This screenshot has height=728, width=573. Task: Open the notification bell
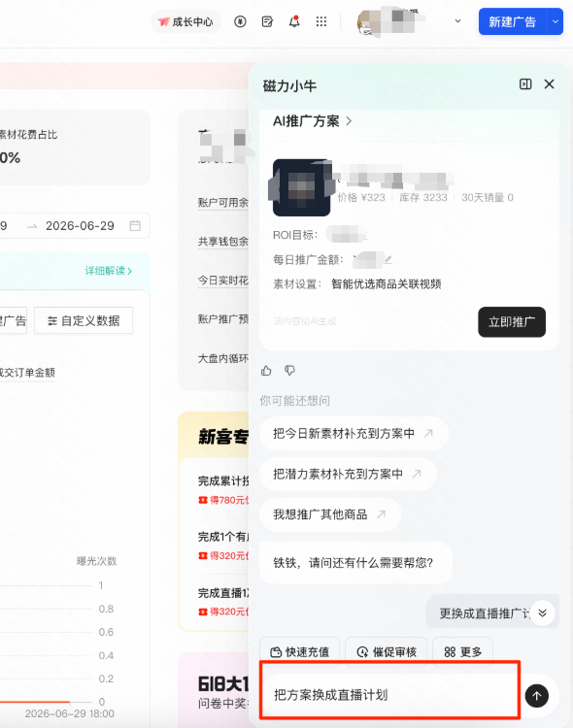click(x=294, y=21)
